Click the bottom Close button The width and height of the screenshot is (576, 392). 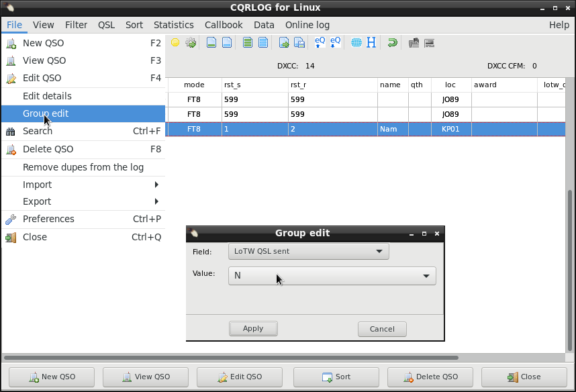pyautogui.click(x=524, y=377)
